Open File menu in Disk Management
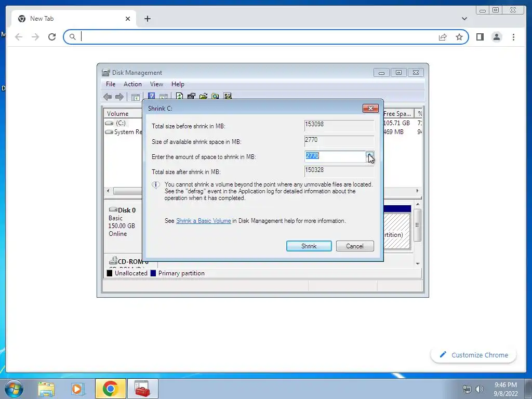532x399 pixels. click(111, 84)
